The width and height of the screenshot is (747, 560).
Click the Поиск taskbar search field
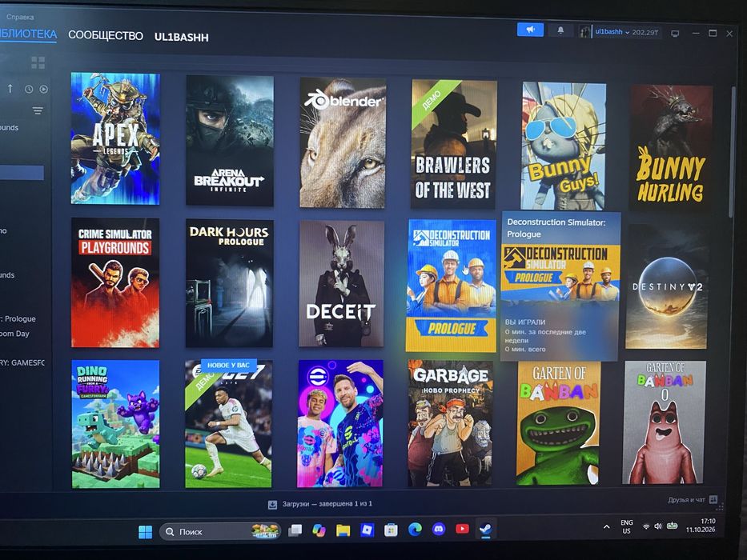[219, 531]
